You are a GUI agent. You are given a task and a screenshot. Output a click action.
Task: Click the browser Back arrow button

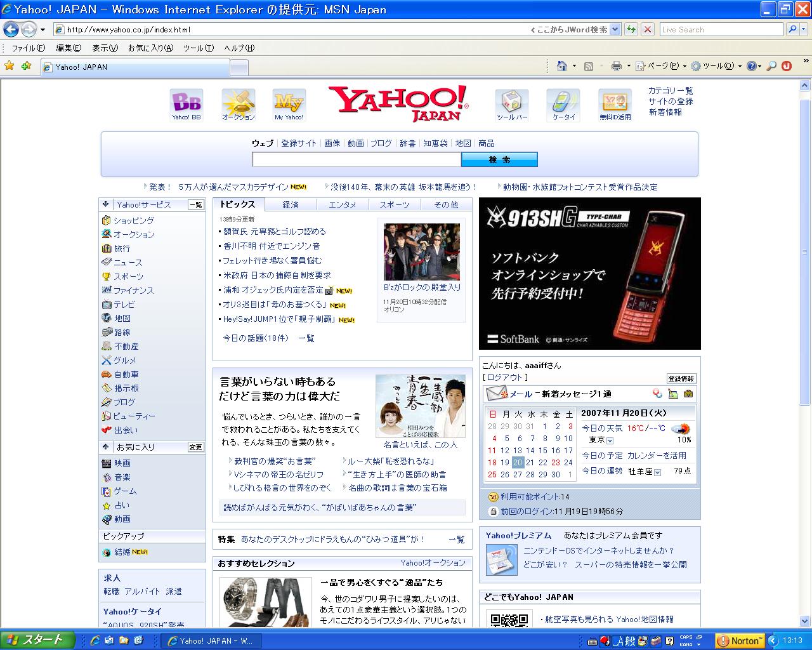(11, 29)
